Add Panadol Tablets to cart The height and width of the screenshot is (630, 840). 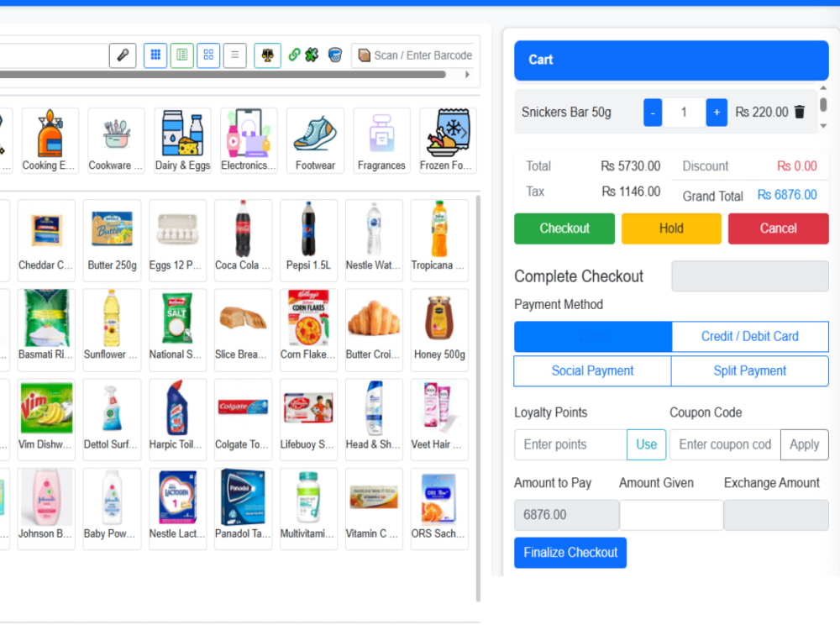(244, 509)
